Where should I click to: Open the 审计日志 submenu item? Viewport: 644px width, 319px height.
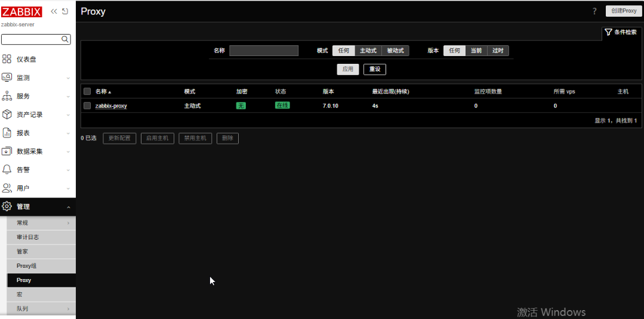click(x=27, y=237)
